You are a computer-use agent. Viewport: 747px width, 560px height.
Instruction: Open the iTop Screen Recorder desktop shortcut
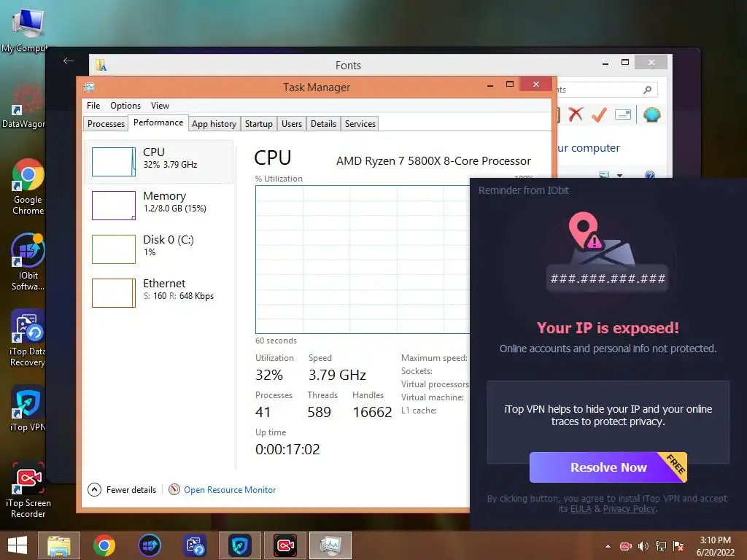(28, 491)
